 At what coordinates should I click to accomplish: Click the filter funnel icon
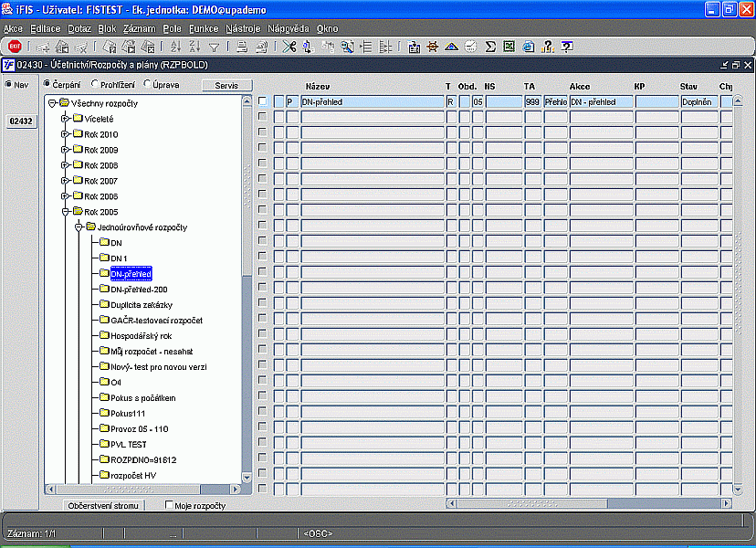[x=214, y=47]
